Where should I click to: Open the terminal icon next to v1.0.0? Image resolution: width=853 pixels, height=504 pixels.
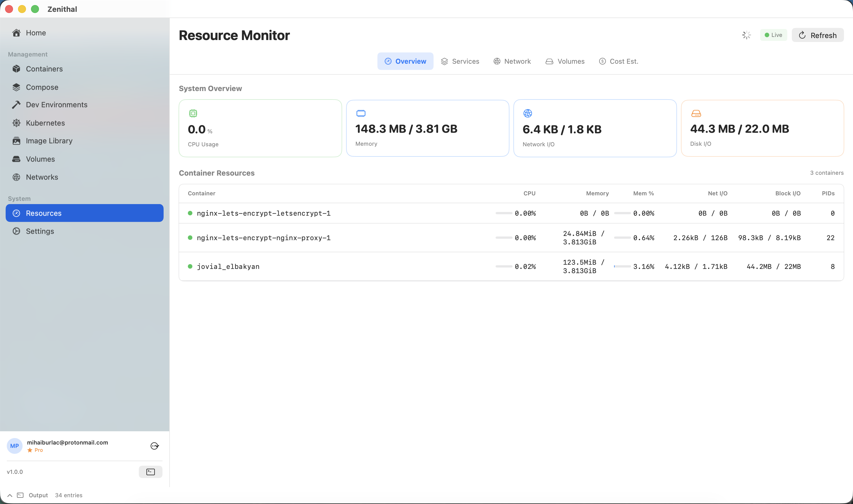(x=150, y=471)
